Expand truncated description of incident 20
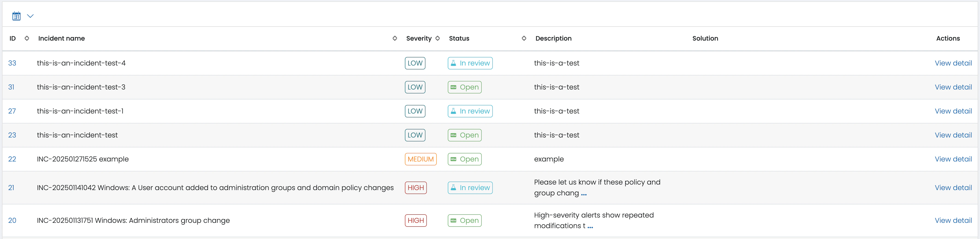Image resolution: width=980 pixels, height=239 pixels. coord(590,227)
